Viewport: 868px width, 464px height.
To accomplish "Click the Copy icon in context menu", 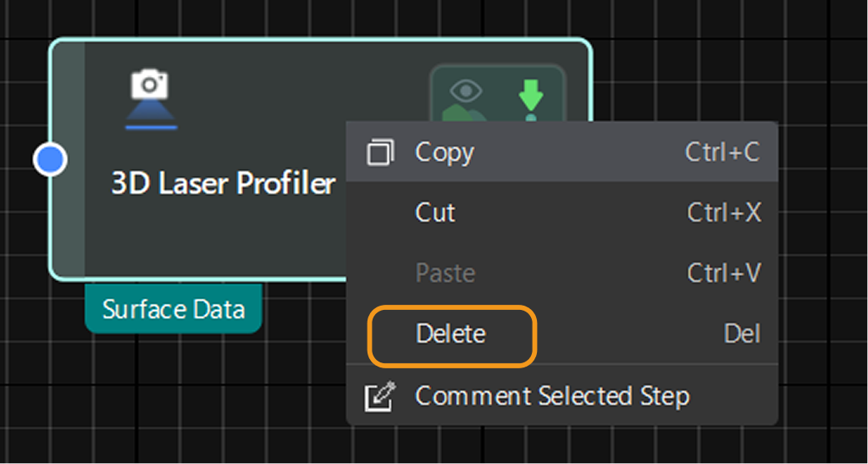I will coord(379,153).
